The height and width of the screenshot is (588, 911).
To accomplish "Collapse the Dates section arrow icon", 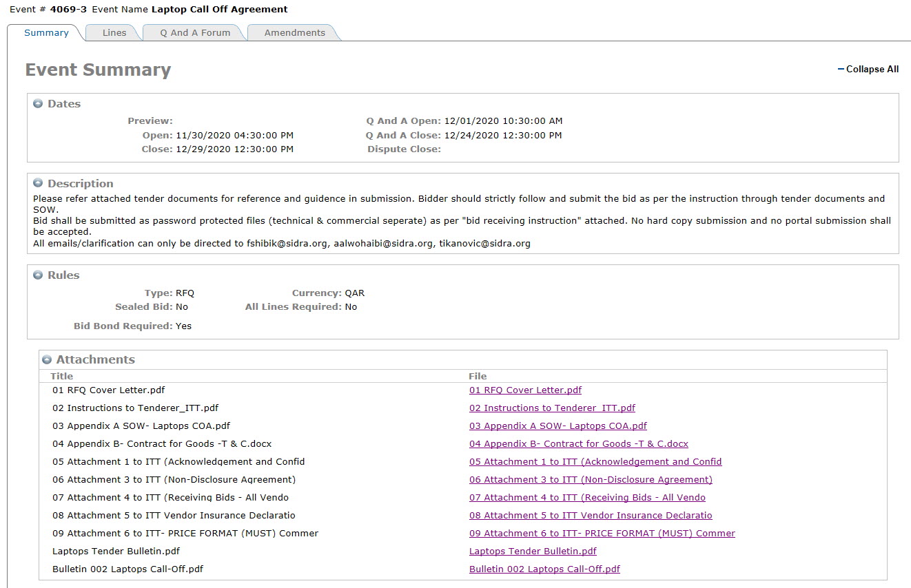I will point(39,104).
